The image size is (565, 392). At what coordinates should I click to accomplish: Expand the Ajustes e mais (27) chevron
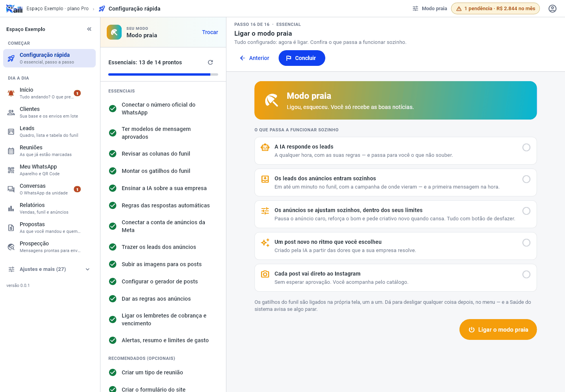pos(87,269)
